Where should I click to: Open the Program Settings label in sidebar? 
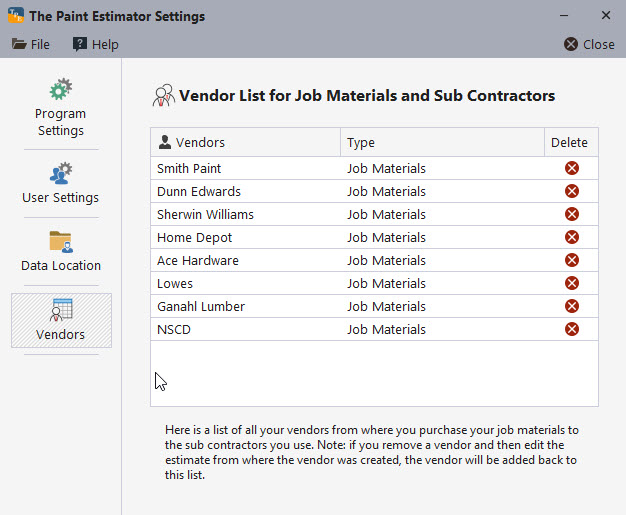(61, 122)
